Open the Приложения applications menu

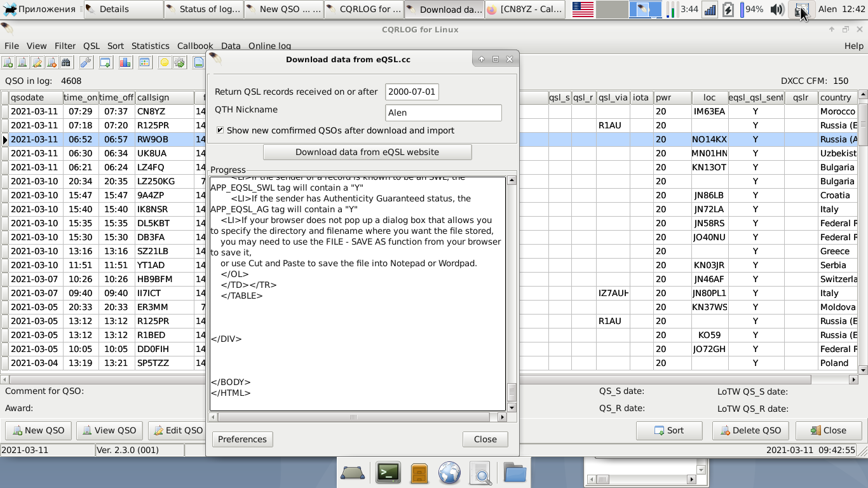[39, 9]
